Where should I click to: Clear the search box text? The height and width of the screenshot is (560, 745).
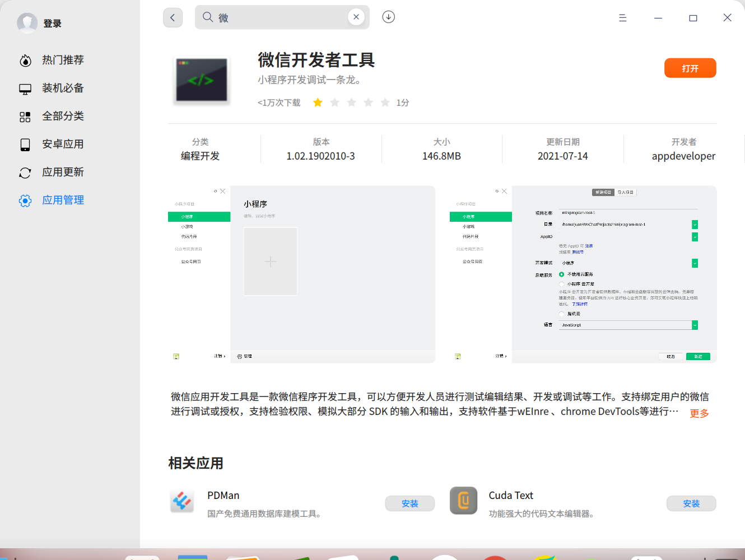tap(356, 17)
